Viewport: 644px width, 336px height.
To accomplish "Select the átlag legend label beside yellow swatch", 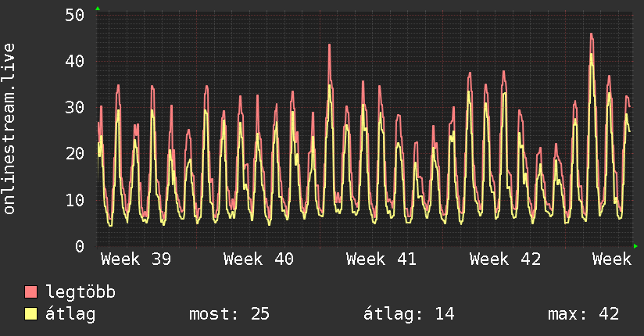I will tap(70, 314).
